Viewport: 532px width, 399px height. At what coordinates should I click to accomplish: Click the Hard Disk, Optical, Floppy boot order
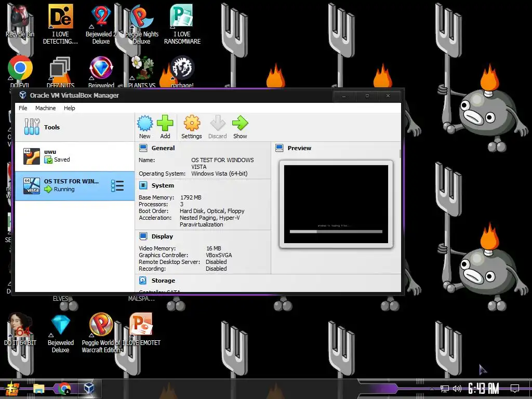212,211
